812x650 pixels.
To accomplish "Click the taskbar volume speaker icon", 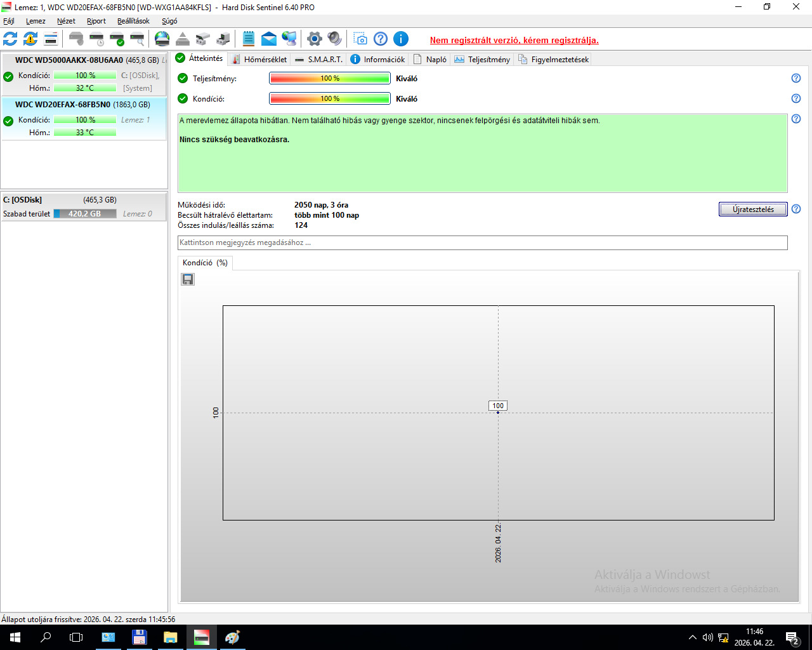I will [708, 637].
